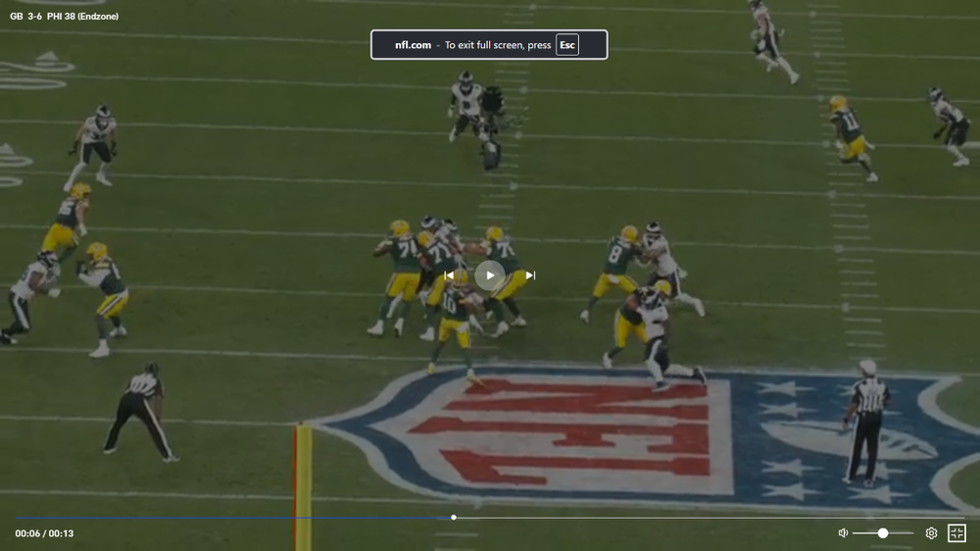
Task: Click the 'To exit full screen' message
Action: [498, 45]
